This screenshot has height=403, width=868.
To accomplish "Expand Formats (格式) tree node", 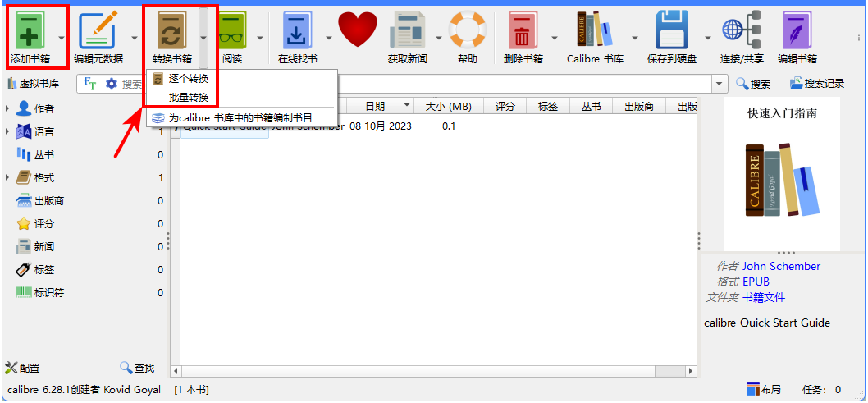I will coord(7,177).
